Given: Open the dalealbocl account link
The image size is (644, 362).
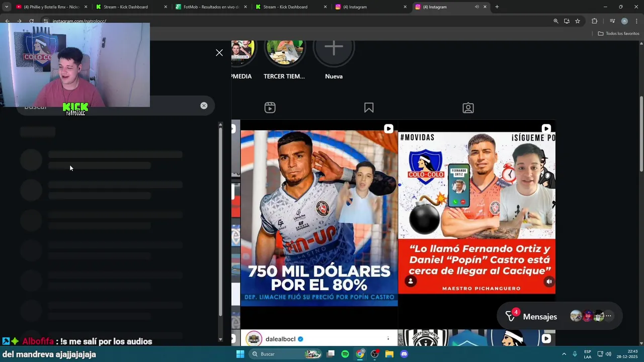Looking at the screenshot, I should point(280,339).
